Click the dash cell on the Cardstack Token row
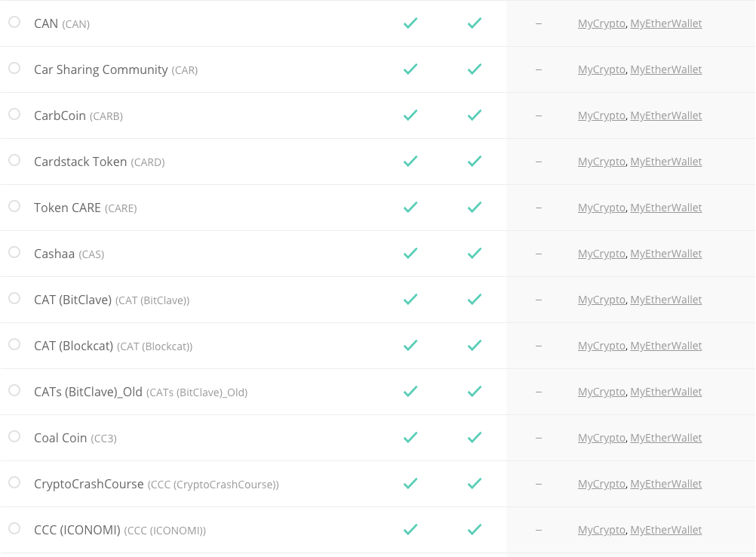This screenshot has height=557, width=756. pyautogui.click(x=538, y=162)
